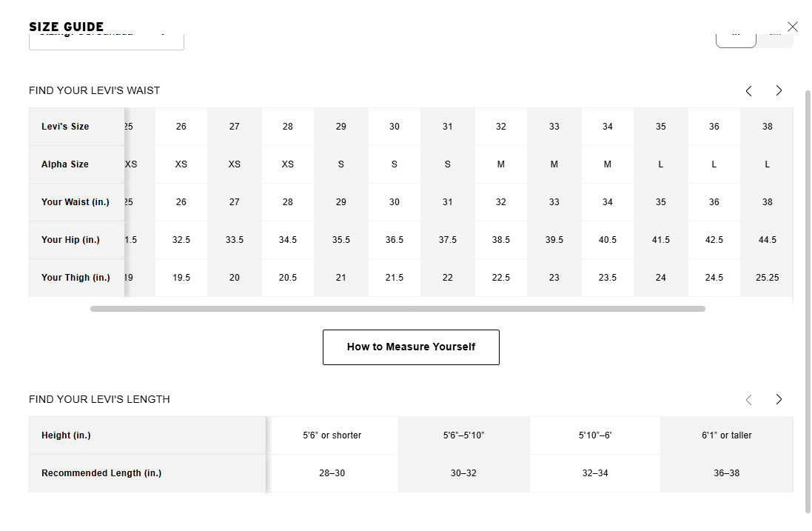Show previous columns of the waist table
The image size is (812, 531).
tap(749, 91)
